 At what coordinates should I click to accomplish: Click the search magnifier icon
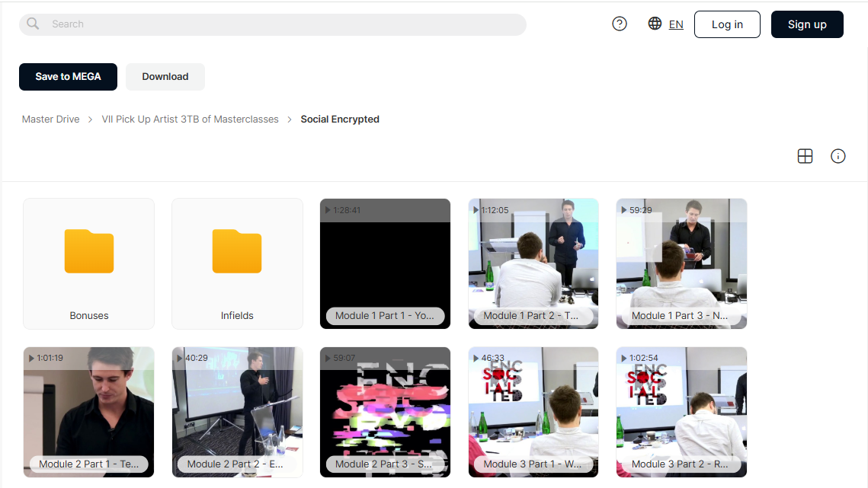point(34,24)
